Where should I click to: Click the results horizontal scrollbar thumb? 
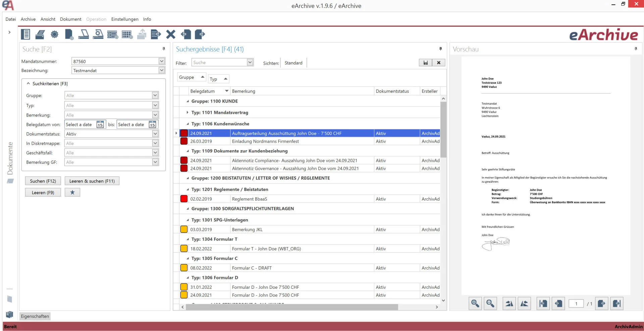(x=292, y=307)
